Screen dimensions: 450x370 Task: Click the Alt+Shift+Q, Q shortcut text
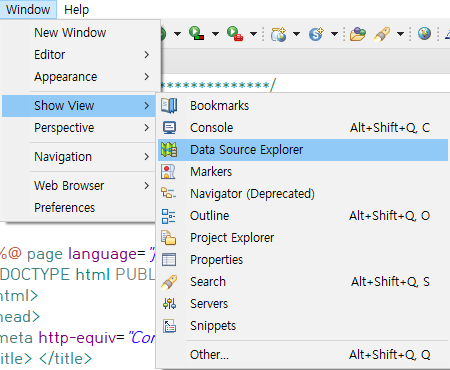click(x=389, y=355)
